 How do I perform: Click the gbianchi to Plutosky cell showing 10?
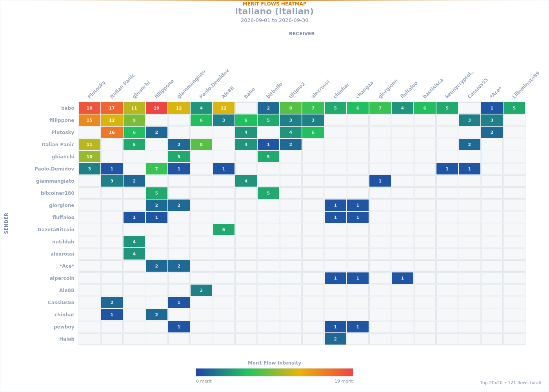pos(89,157)
